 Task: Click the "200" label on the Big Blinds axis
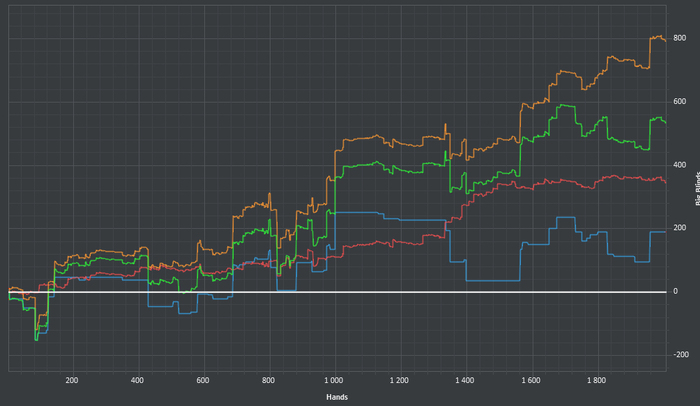679,228
